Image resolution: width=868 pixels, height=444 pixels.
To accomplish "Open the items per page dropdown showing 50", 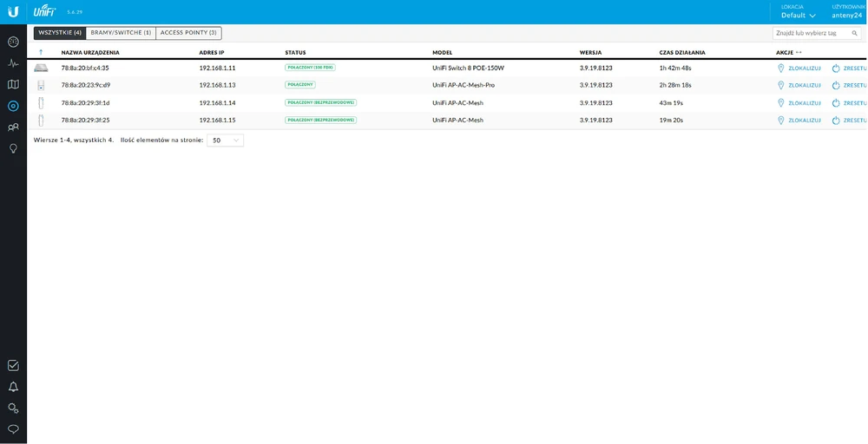I will (225, 140).
